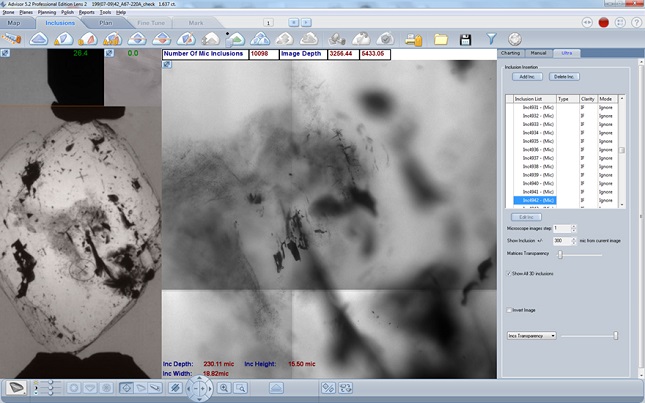The width and height of the screenshot is (645, 403).
Task: Click the zoom-in magnifier icon
Action: click(224, 388)
